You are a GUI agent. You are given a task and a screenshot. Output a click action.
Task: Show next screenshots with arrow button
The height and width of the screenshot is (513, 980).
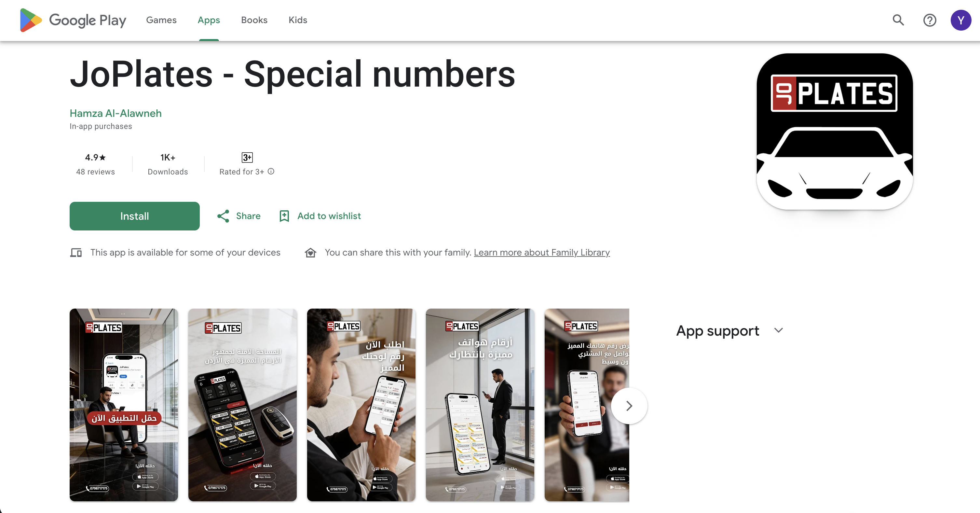[x=629, y=406]
